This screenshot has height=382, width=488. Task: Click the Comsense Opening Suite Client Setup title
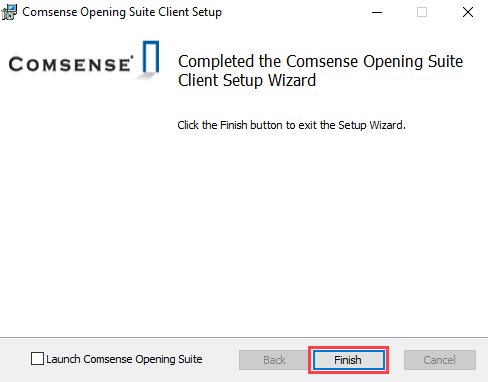point(122,12)
